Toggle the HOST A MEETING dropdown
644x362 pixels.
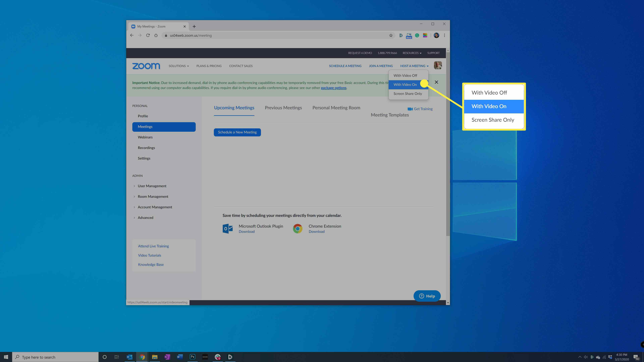click(414, 66)
